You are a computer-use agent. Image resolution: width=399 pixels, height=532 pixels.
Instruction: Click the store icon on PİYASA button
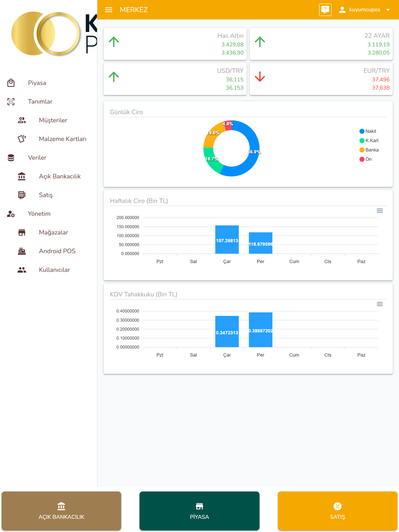point(199,506)
